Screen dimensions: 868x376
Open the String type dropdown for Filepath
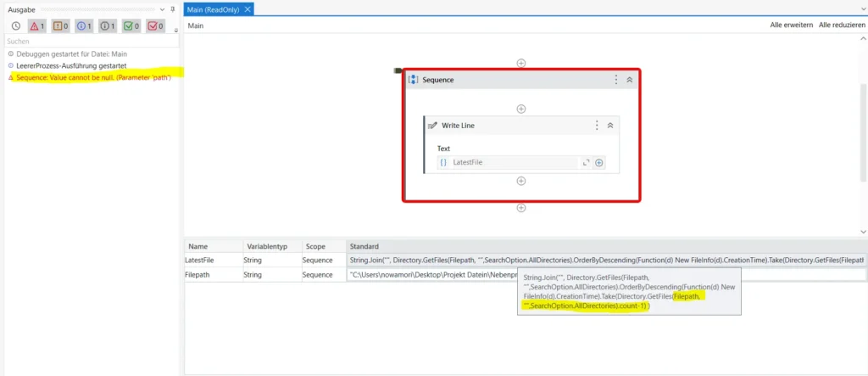tap(273, 274)
